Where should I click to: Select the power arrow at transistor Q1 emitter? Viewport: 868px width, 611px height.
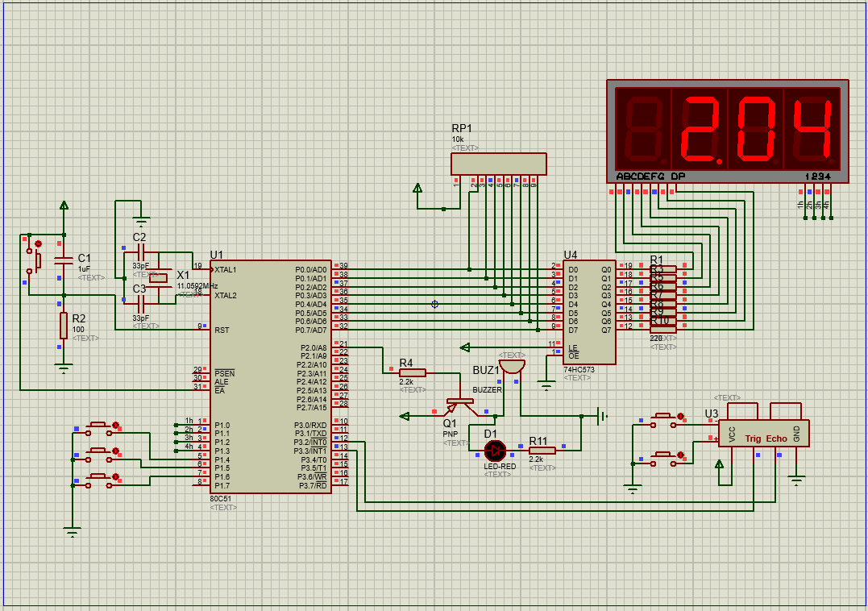coord(405,416)
